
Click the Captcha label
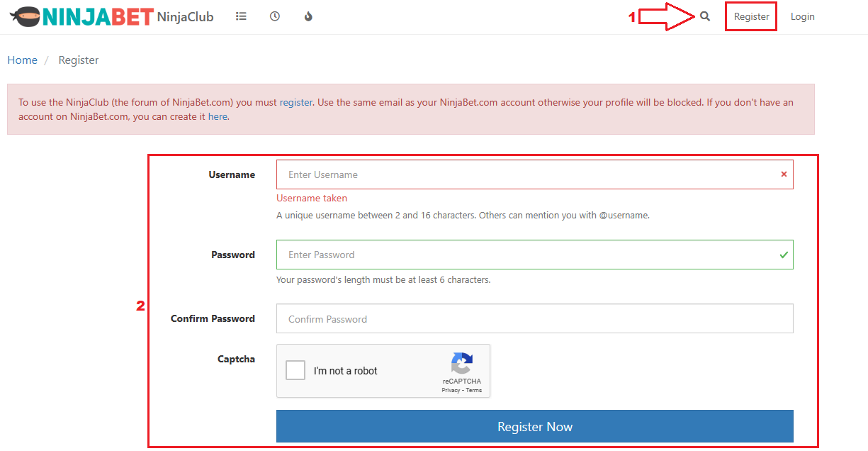coord(236,359)
